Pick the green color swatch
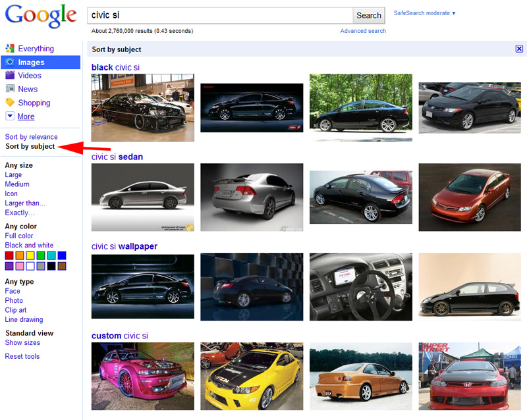527x420 pixels. click(x=41, y=255)
